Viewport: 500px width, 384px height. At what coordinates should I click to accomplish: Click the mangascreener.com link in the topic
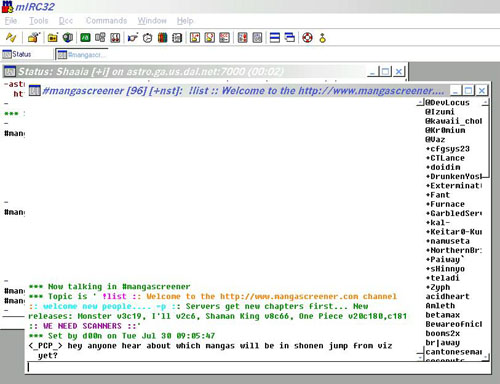(289, 296)
